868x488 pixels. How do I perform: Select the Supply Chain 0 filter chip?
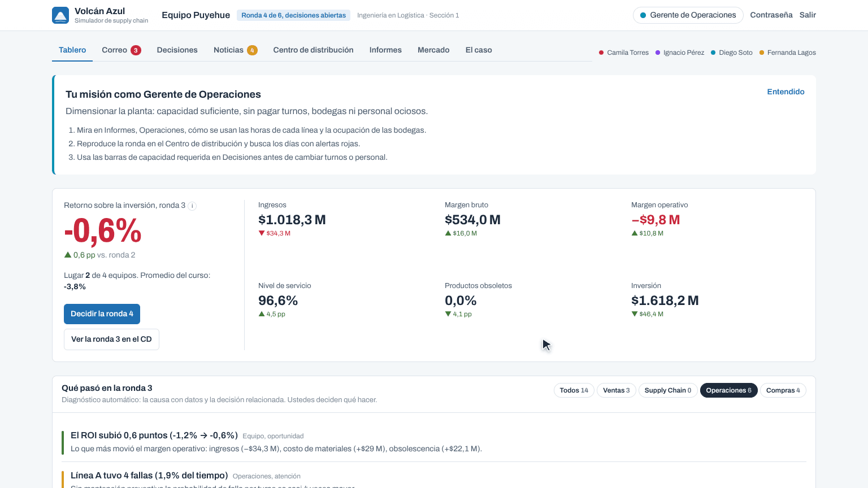[668, 390]
